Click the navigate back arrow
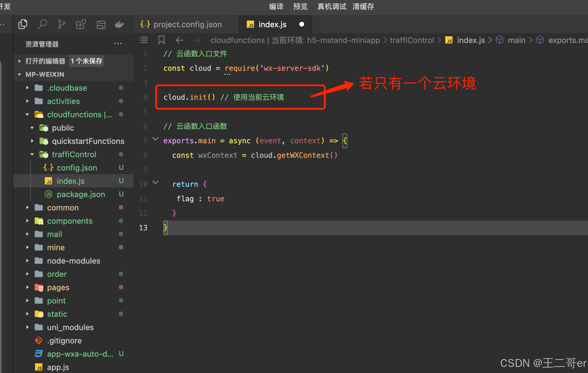The height and width of the screenshot is (373, 588). 180,40
